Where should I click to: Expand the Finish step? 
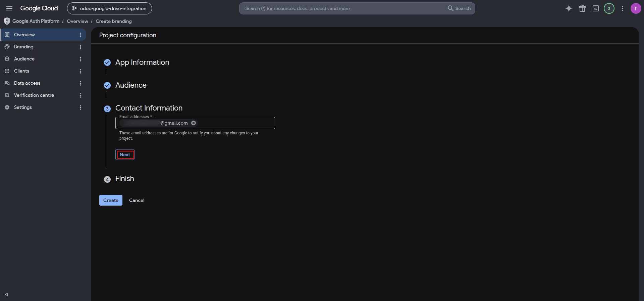pyautogui.click(x=124, y=179)
